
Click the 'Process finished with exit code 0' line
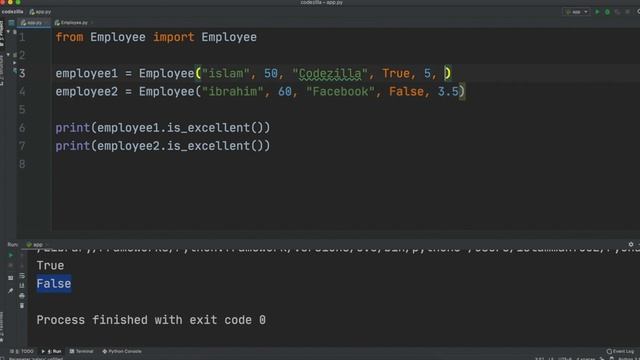pos(151,320)
